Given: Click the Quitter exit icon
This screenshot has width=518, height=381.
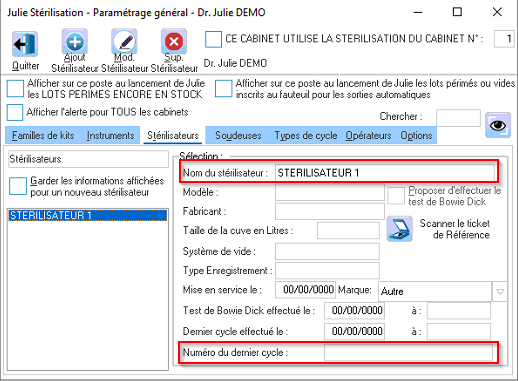Looking at the screenshot, I should [x=25, y=44].
